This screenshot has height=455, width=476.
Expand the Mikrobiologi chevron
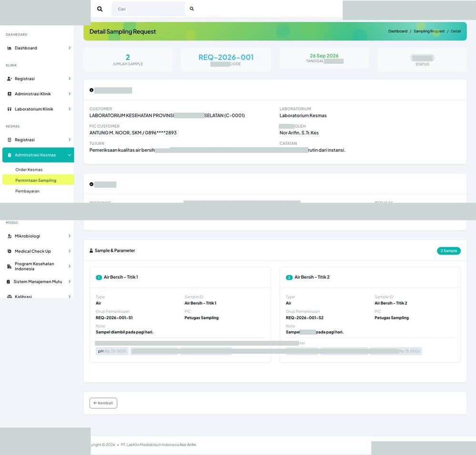pos(69,236)
